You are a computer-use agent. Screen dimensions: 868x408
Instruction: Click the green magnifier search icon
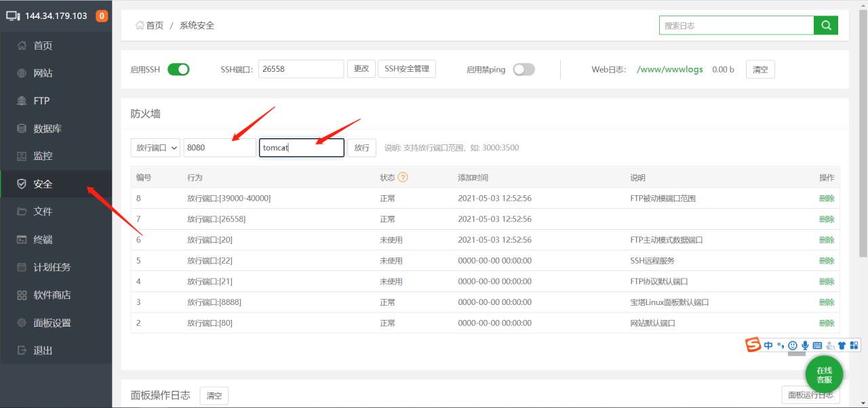pyautogui.click(x=826, y=24)
